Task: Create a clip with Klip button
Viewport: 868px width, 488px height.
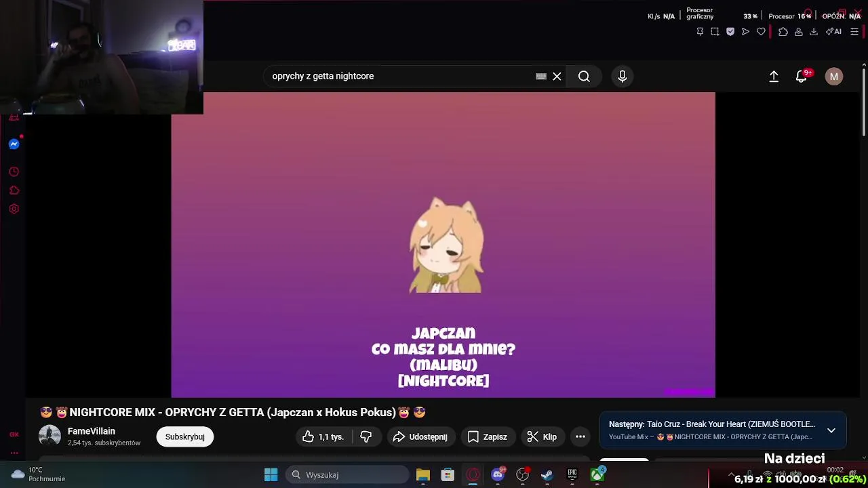Action: click(x=542, y=437)
